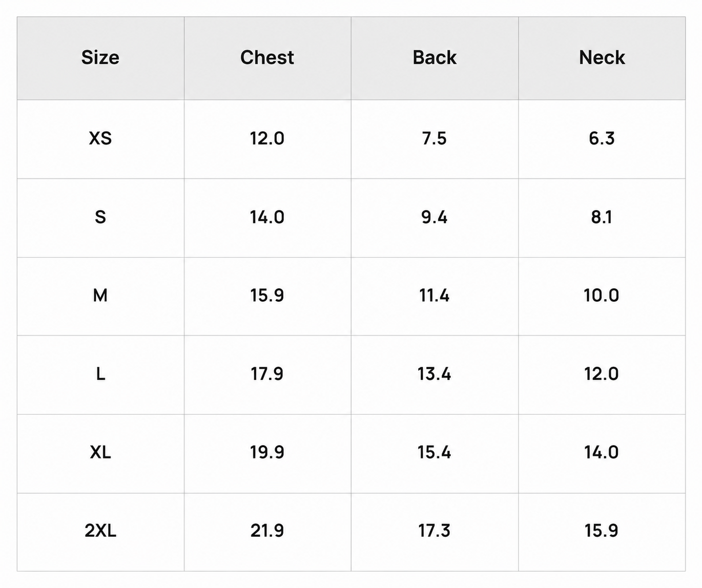
Task: Select the 2XL neck value 15.9
Action: click(x=602, y=531)
